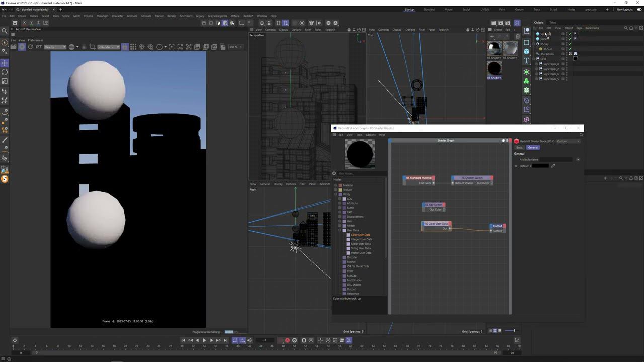Open the MoGraph menu
The image size is (644, 362).
tap(102, 16)
